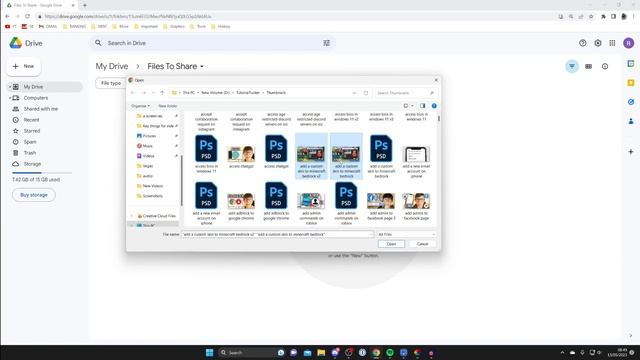640x360 pixels.
Task: Open search options in the Drive search bar
Action: [327, 43]
